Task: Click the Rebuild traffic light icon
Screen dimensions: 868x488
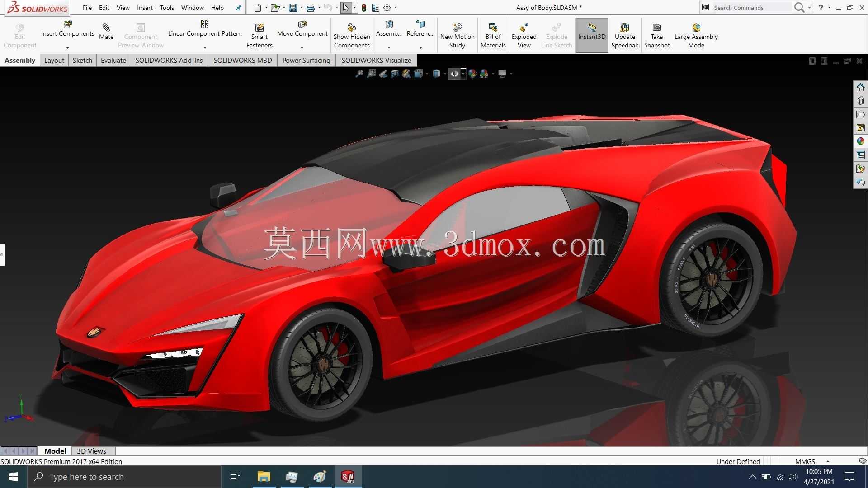Action: [x=364, y=8]
